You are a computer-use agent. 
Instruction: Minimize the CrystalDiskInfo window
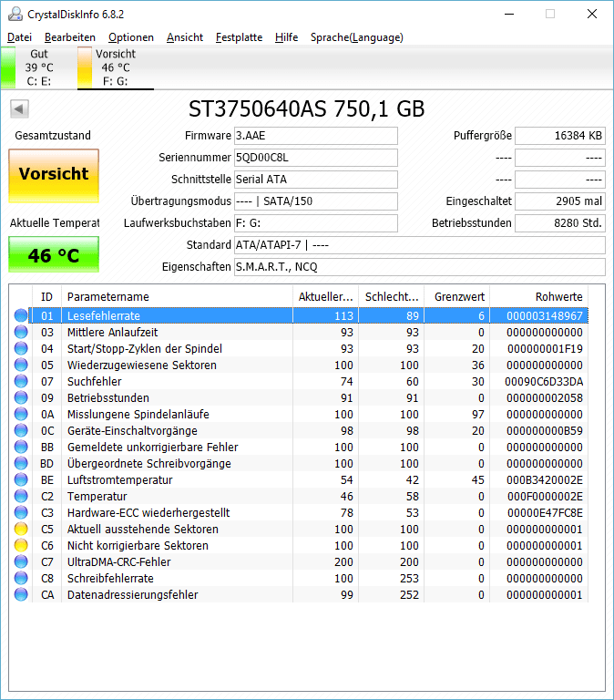coord(509,14)
